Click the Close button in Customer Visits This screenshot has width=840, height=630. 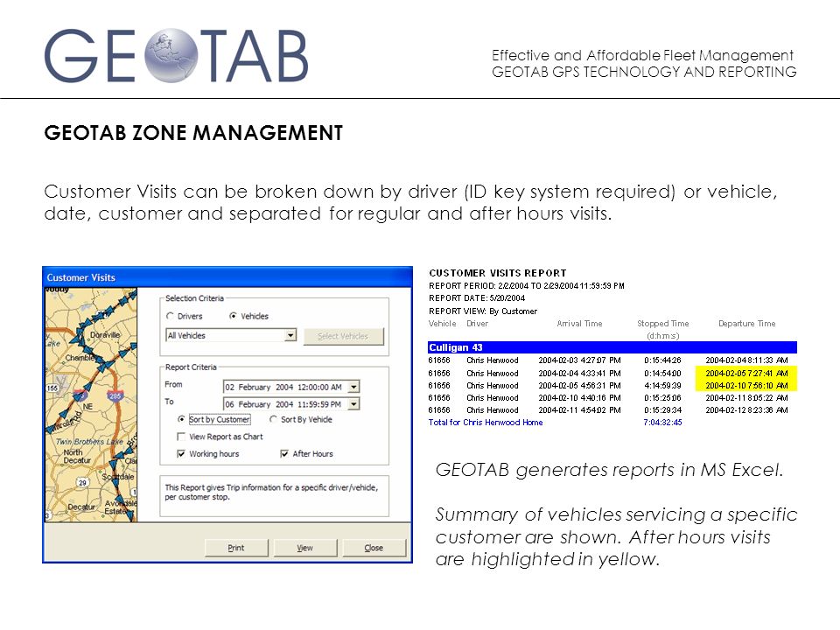pyautogui.click(x=374, y=548)
